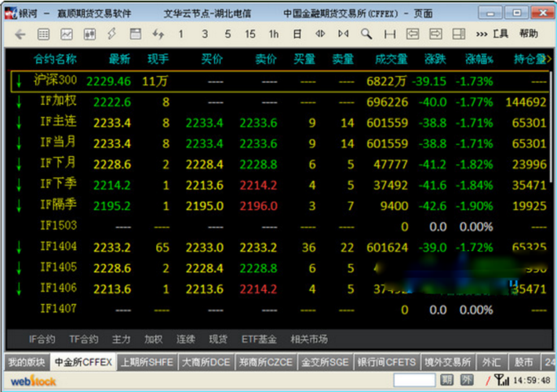The image size is (557, 392).
Task: Click the lightning bolt quick-order icon
Action: pyautogui.click(x=112, y=34)
